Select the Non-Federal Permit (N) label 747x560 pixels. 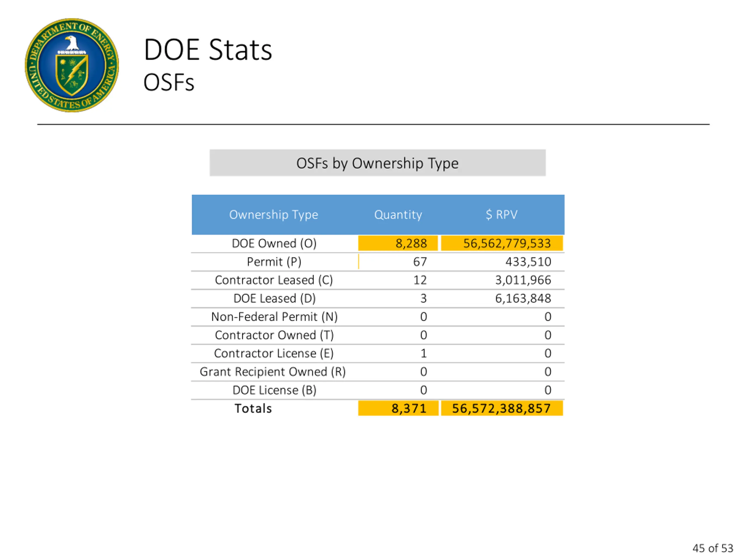[274, 317]
